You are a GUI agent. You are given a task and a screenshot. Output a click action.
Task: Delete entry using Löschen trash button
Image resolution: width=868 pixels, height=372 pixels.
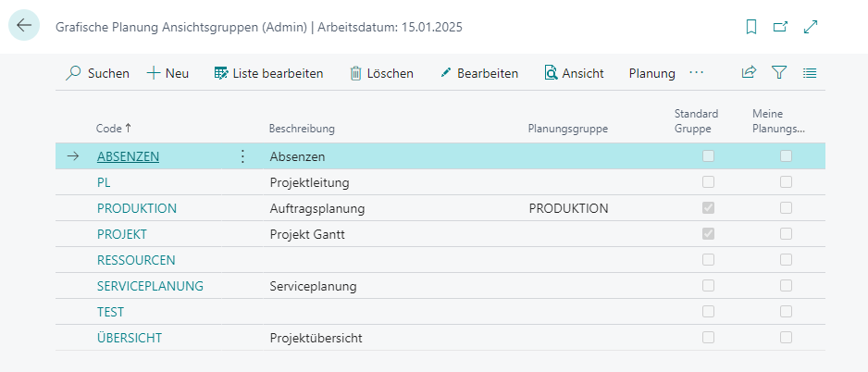(x=381, y=73)
